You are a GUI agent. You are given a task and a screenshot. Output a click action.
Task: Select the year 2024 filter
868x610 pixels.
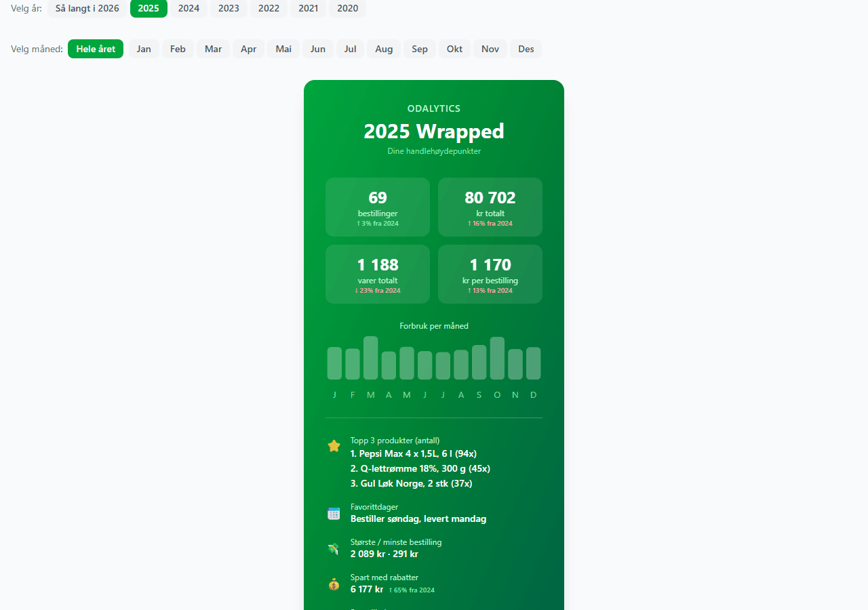[x=189, y=8]
